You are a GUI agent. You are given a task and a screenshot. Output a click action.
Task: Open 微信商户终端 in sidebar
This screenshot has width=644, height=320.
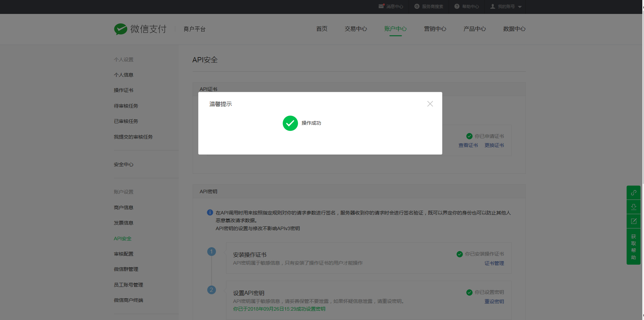tap(128, 300)
